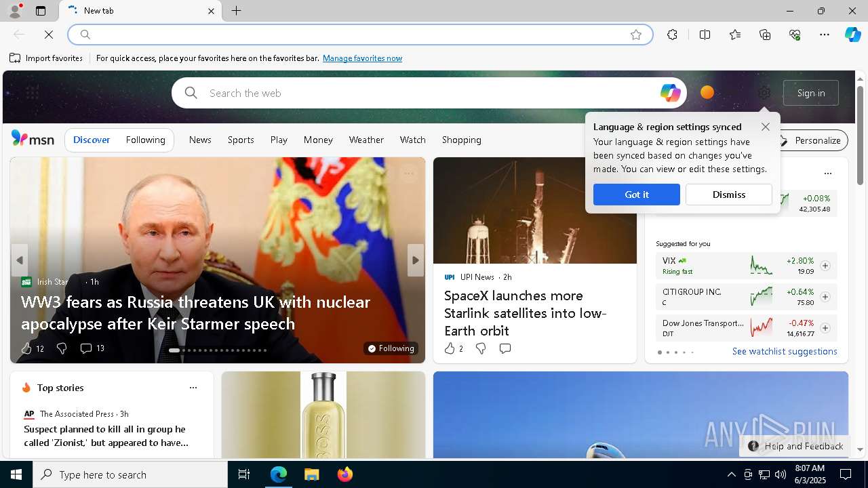
Task: Toggle Following on the Irish Star story
Action: [391, 348]
